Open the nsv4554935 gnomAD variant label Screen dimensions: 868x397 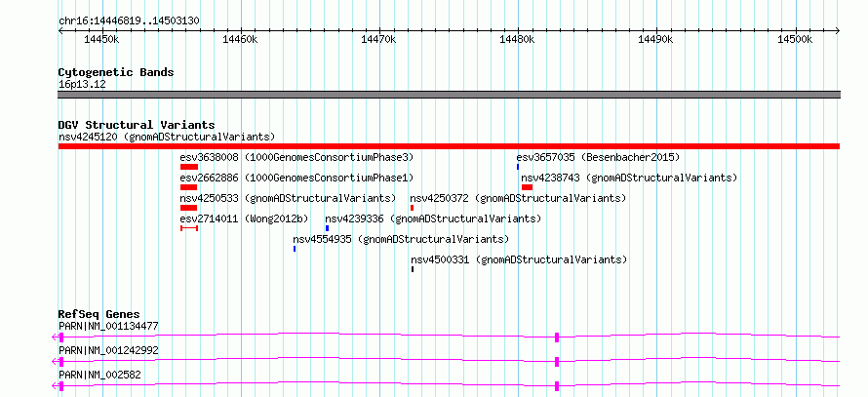coord(401,239)
